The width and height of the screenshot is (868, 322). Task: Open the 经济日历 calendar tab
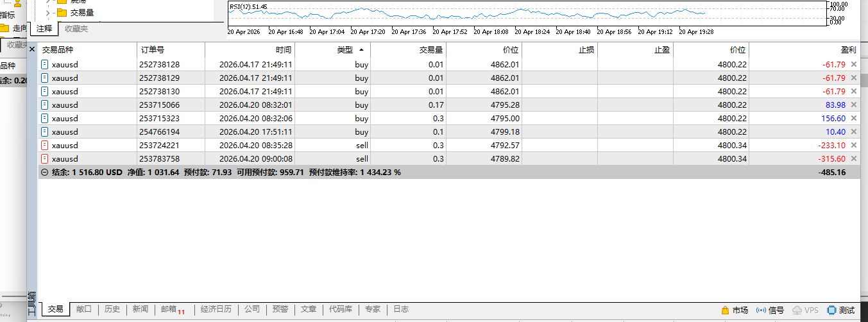click(216, 309)
